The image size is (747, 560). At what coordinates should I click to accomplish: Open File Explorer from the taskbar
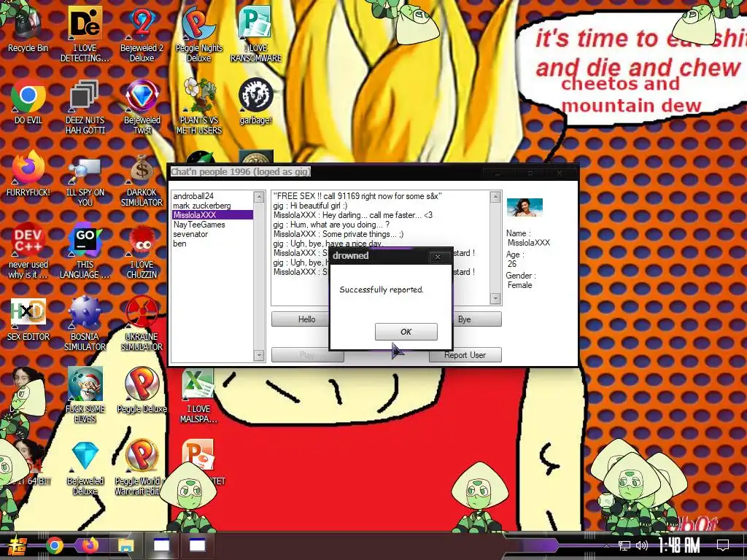(125, 545)
